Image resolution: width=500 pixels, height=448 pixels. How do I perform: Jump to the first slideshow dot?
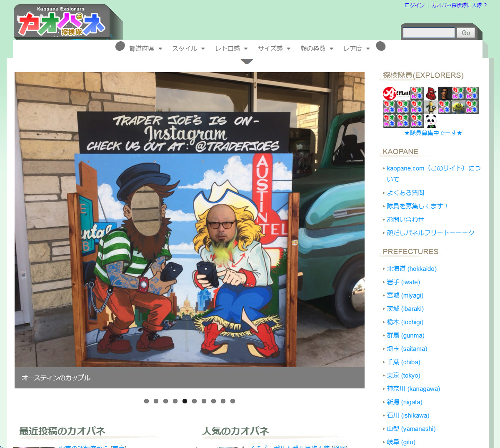(x=146, y=401)
